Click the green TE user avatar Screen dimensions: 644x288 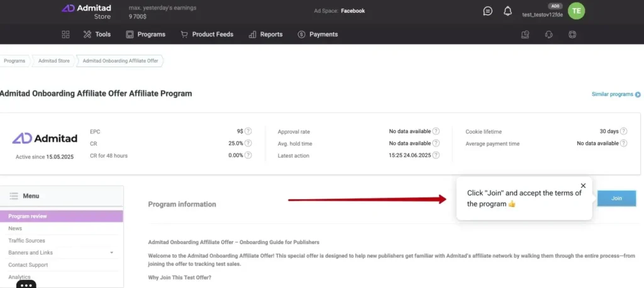click(576, 11)
